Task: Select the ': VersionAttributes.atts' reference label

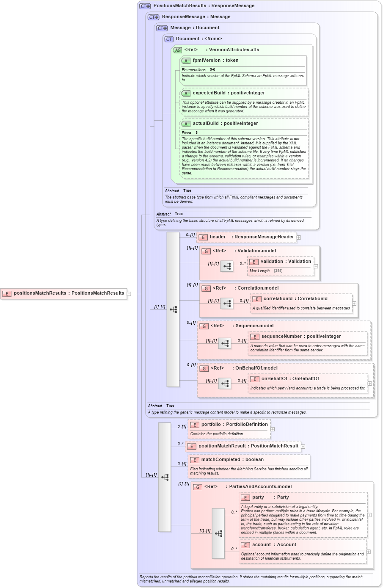Action: pos(232,50)
